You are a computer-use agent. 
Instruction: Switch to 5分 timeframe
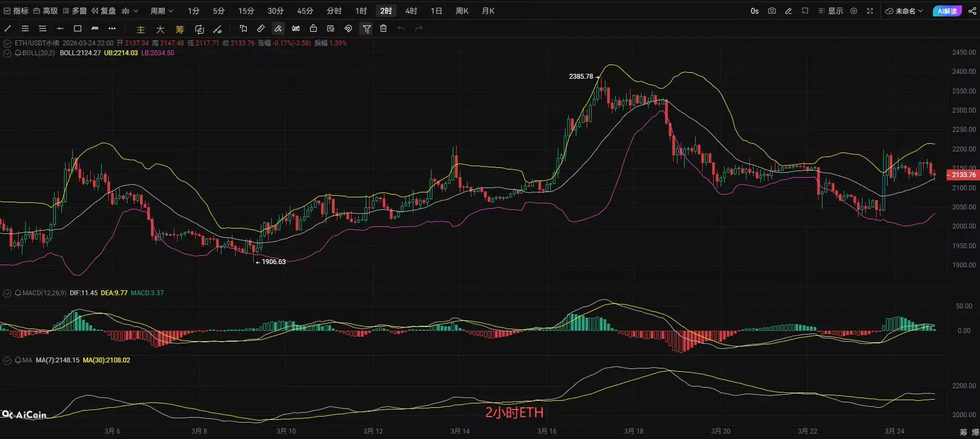click(x=219, y=11)
